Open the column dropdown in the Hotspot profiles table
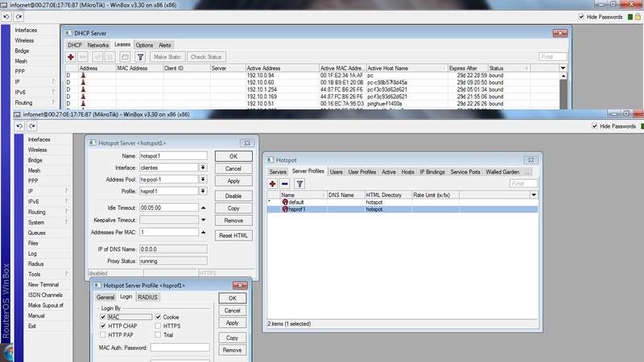 coord(534,195)
